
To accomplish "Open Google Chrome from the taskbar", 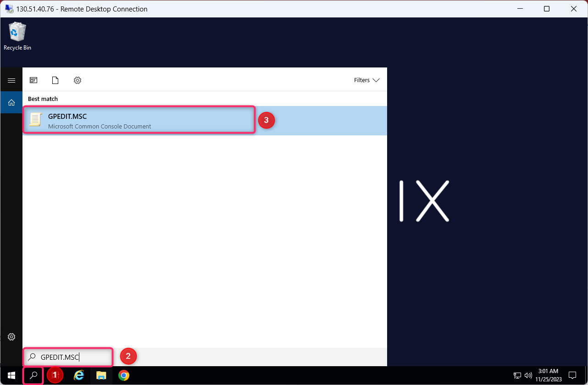I will [x=123, y=375].
